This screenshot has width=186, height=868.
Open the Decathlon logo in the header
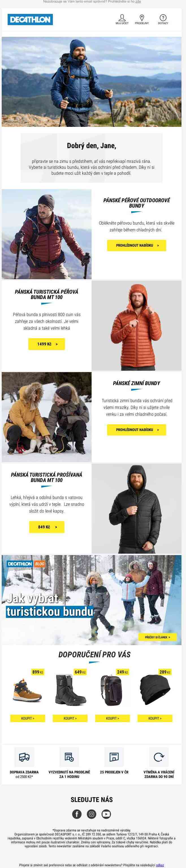[30, 20]
